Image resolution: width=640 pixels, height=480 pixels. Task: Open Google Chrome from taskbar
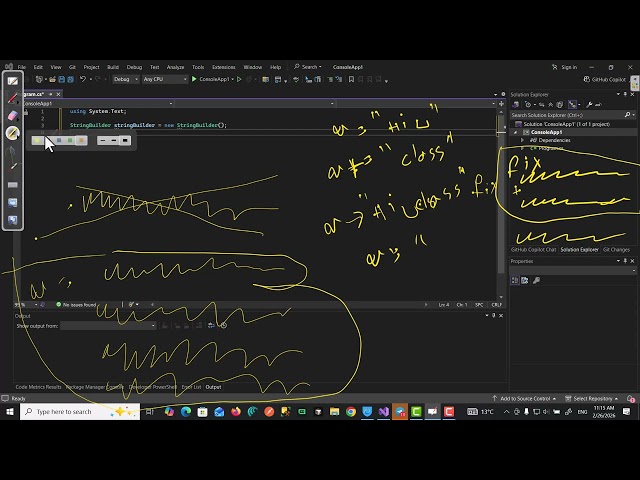(351, 412)
